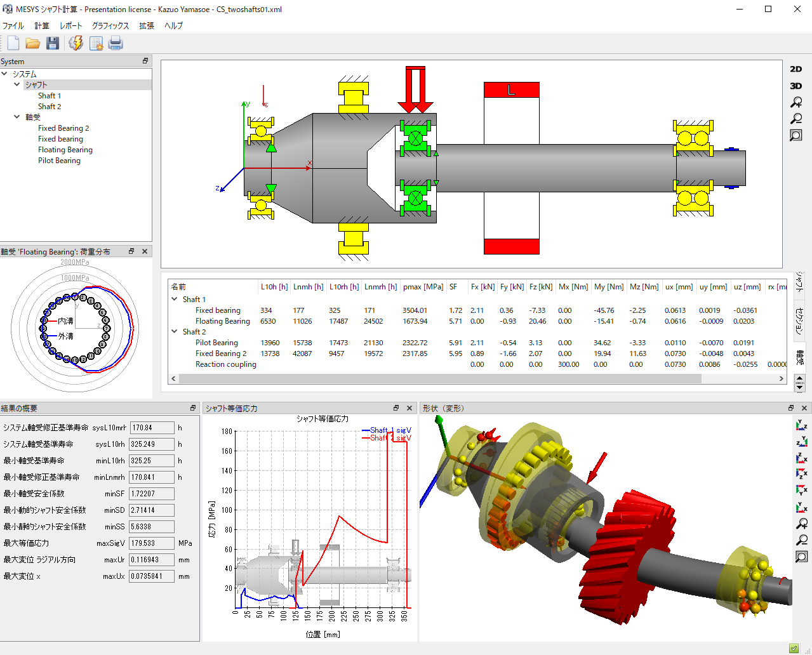The width and height of the screenshot is (812, 655).
Task: Run calculation with the lightning gear icon
Action: pyautogui.click(x=76, y=43)
